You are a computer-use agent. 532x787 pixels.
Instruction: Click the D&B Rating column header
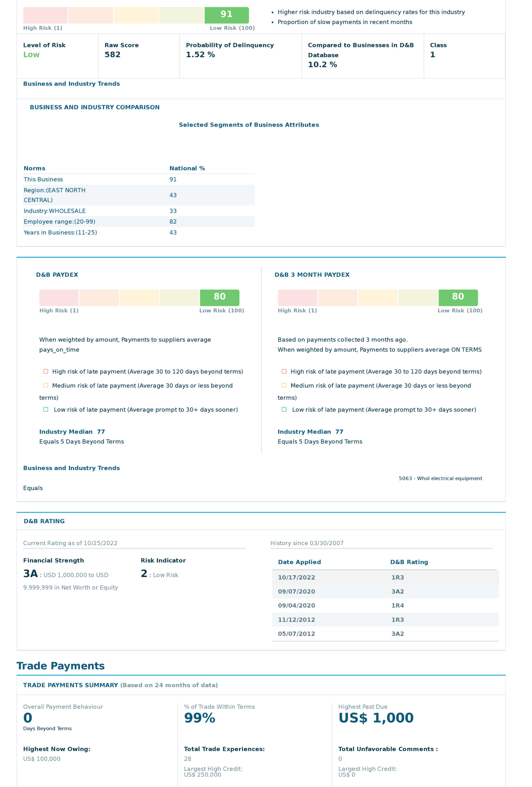point(409,562)
